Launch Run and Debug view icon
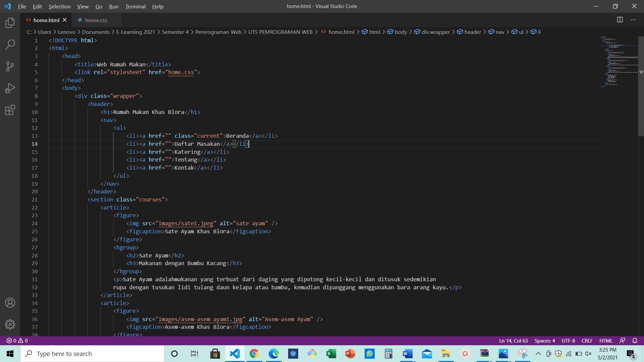Image resolution: width=644 pixels, height=362 pixels. point(10,88)
